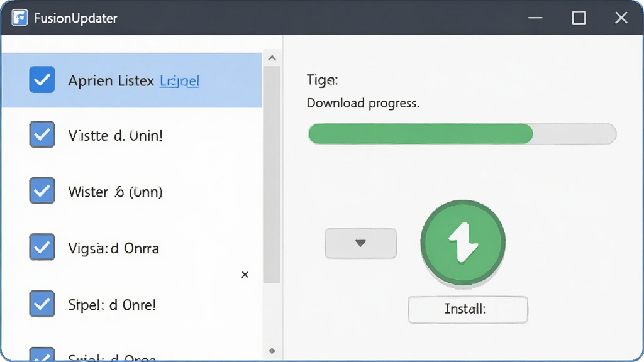The height and width of the screenshot is (362, 644).
Task: Click the Install button
Action: [468, 309]
